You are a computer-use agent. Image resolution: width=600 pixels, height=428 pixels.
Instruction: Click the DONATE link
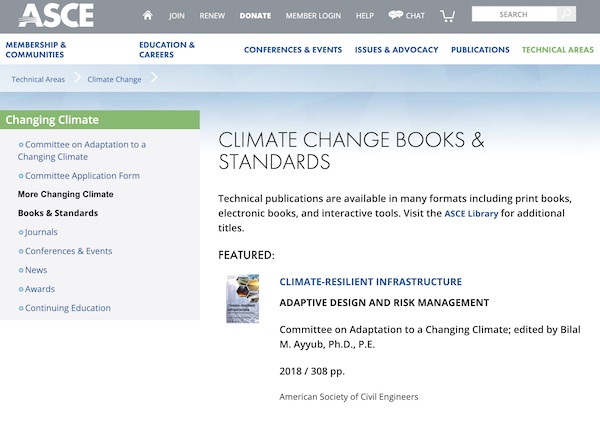click(x=255, y=16)
